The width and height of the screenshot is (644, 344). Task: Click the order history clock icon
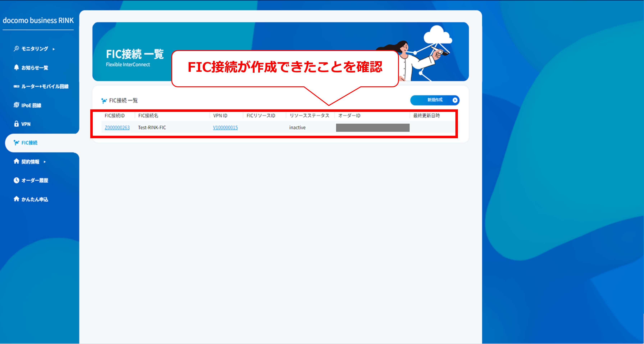click(x=16, y=180)
